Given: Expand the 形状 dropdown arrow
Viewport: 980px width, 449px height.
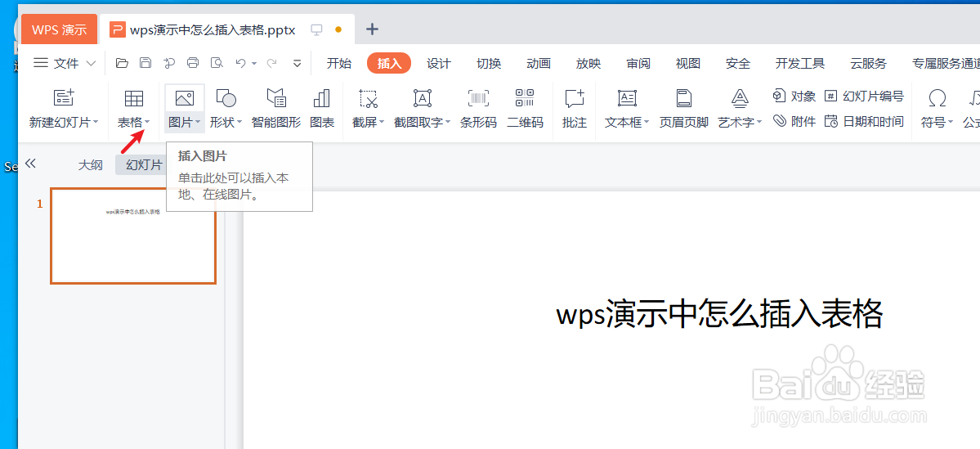Looking at the screenshot, I should pyautogui.click(x=239, y=123).
